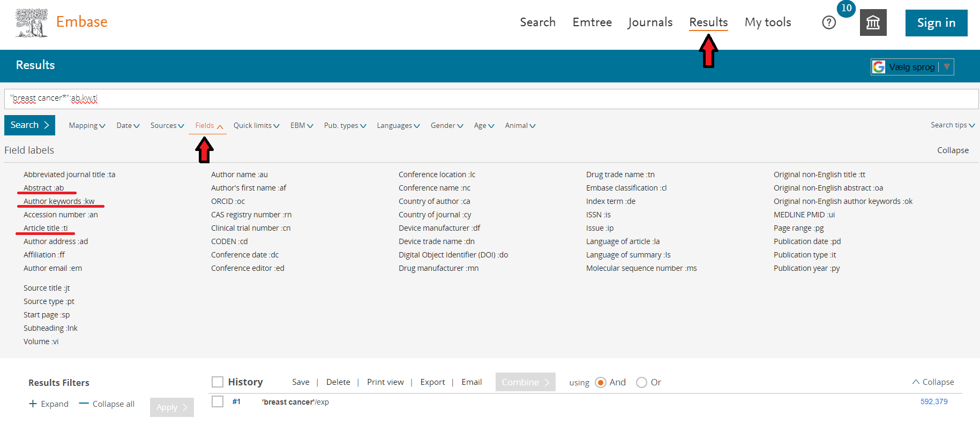The height and width of the screenshot is (425, 980).
Task: Select the Article title :ti field label
Action: click(x=46, y=228)
